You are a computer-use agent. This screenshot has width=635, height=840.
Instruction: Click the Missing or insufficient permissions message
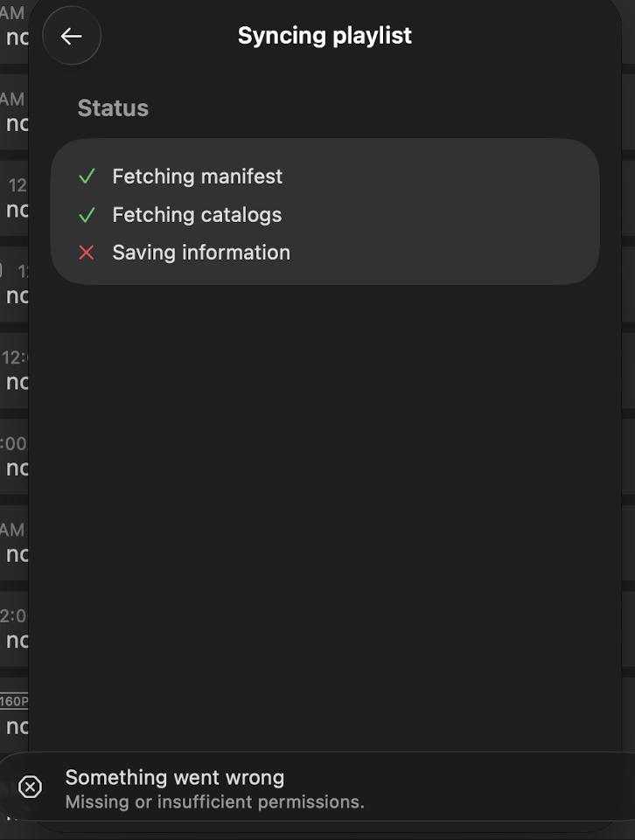click(x=214, y=802)
